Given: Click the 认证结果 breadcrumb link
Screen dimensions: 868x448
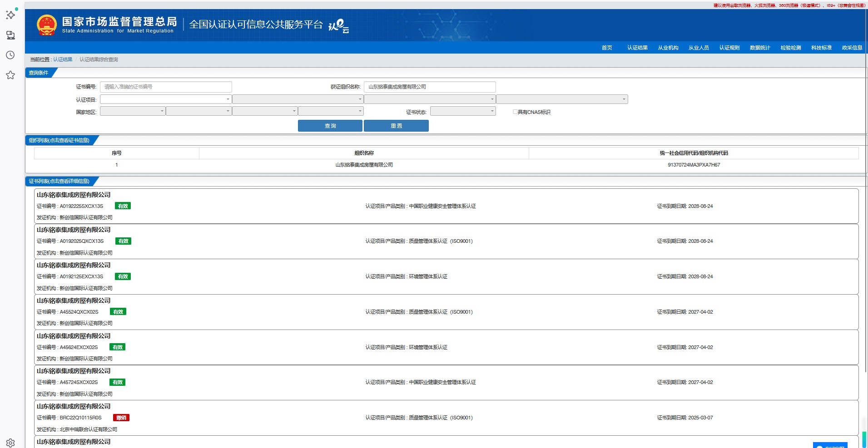Looking at the screenshot, I should click(x=63, y=59).
